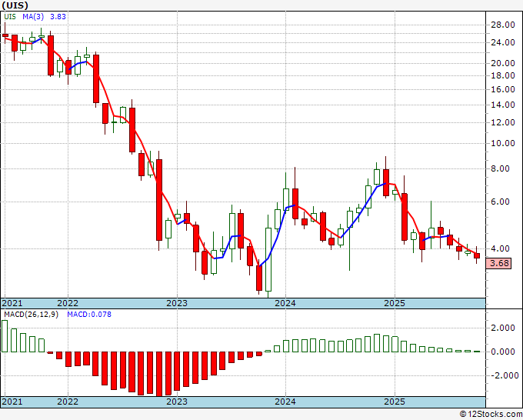Click 2025 on the price chart timeline
This screenshot has height=420, width=523.
tap(395, 303)
